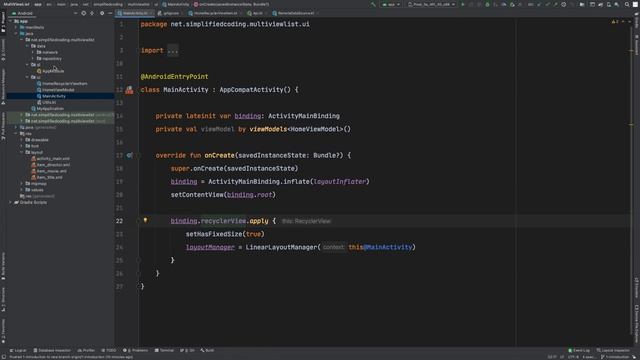This screenshot has height=360, width=640.
Task: Select item_movie.xml layout file
Action: pyautogui.click(x=49, y=171)
